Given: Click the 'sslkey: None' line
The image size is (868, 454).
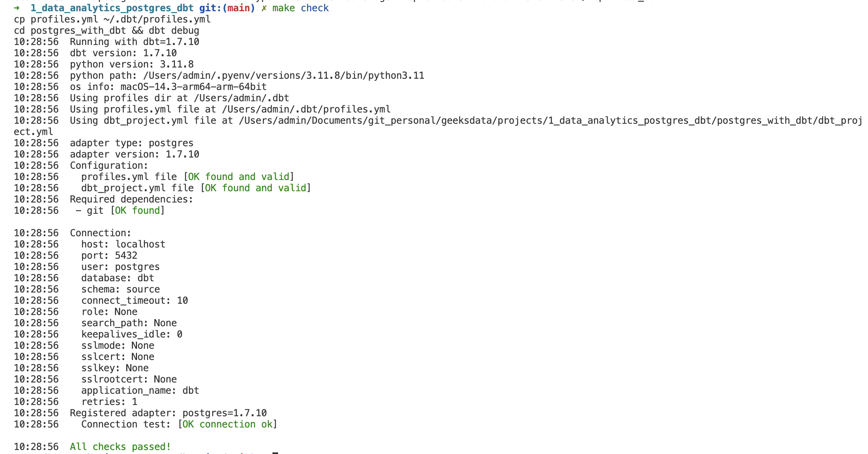Looking at the screenshot, I should click(x=115, y=368).
